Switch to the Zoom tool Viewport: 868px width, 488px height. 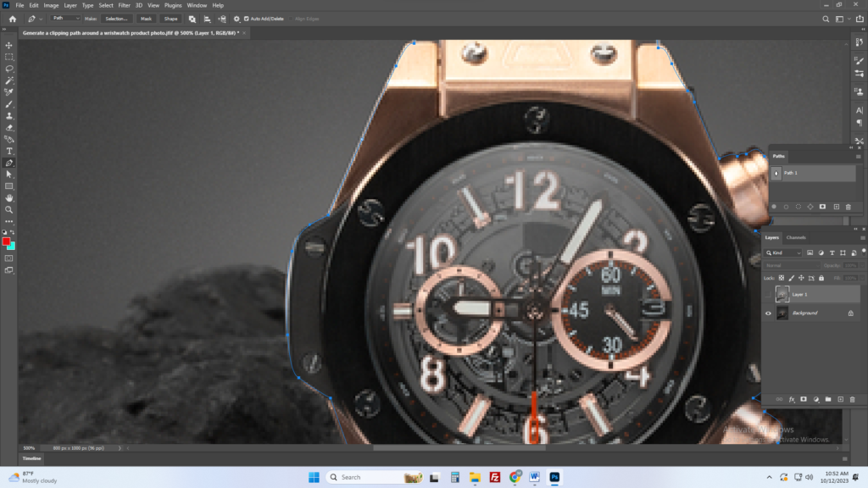coord(9,209)
